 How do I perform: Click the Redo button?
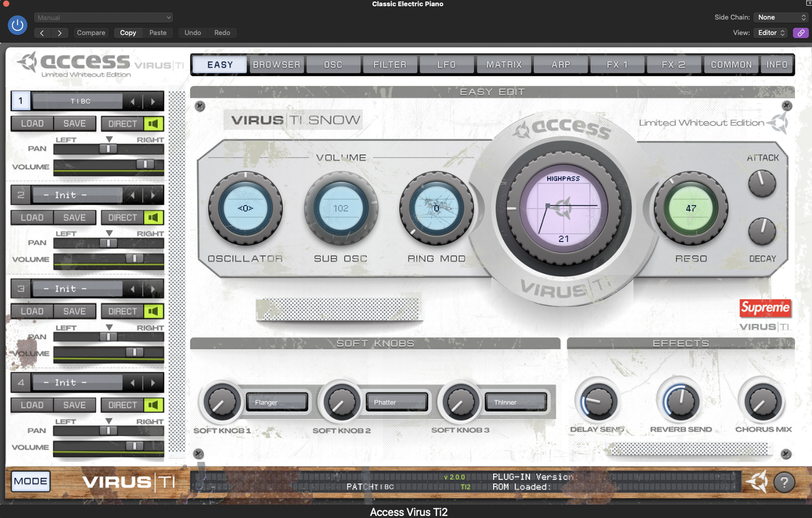click(x=222, y=33)
